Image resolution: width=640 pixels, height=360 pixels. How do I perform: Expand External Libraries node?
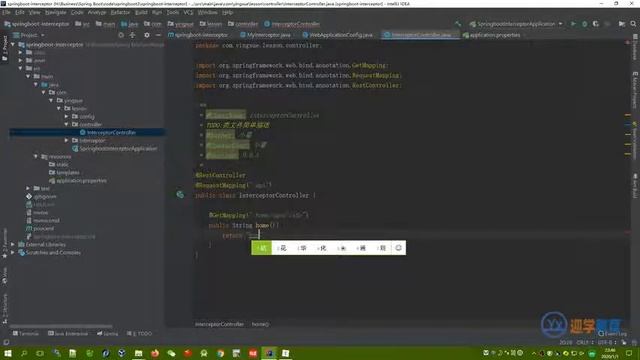point(13,244)
